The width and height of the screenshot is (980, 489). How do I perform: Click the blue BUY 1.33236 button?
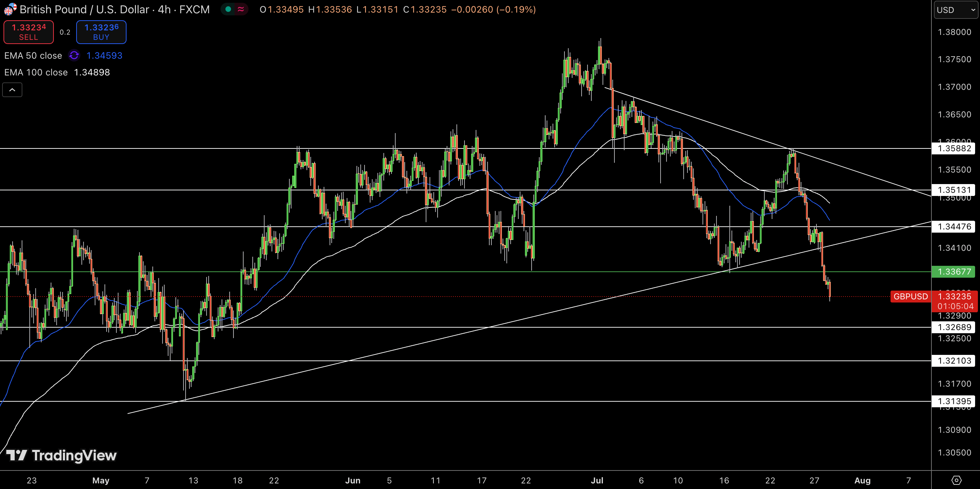tap(101, 32)
